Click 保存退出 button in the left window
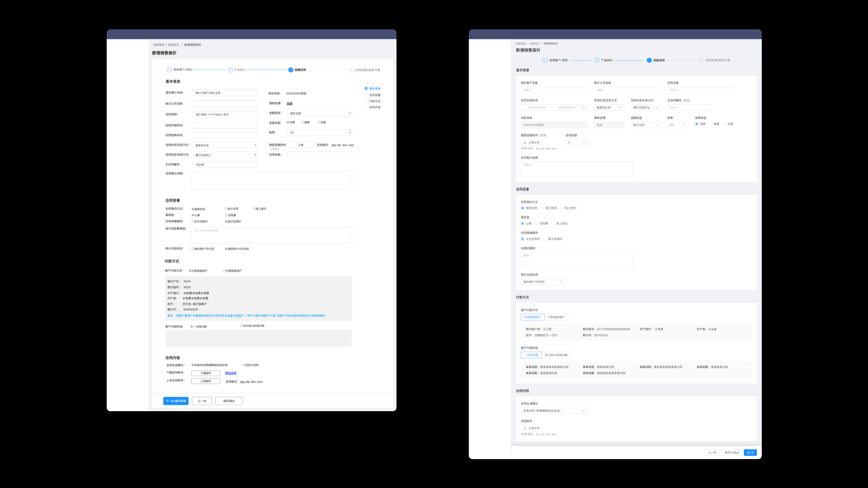The image size is (868, 488). click(x=229, y=401)
